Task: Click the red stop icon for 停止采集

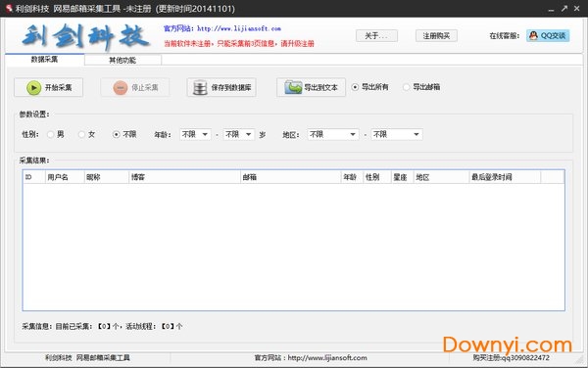Action: (121, 88)
